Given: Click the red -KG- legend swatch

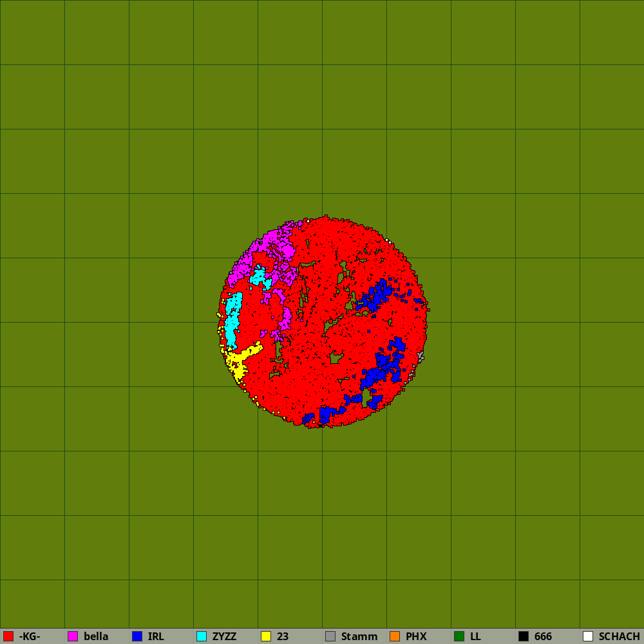Looking at the screenshot, I should pyautogui.click(x=8, y=636).
